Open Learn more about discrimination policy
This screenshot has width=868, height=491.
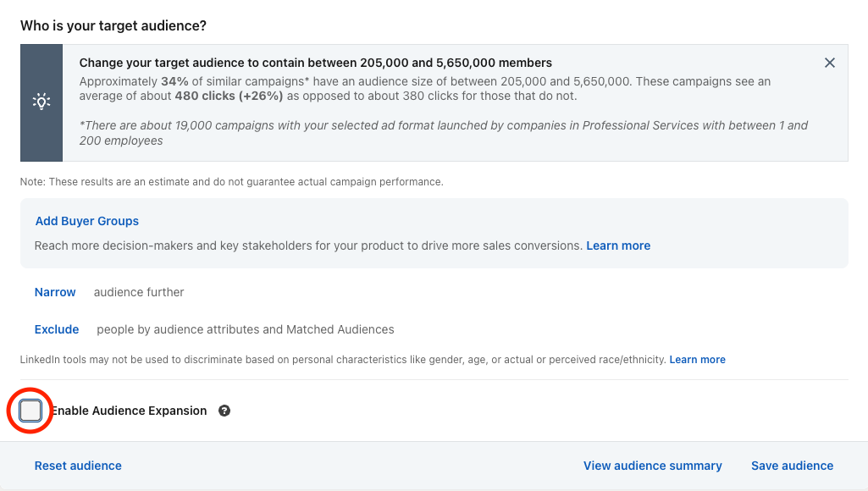point(697,360)
